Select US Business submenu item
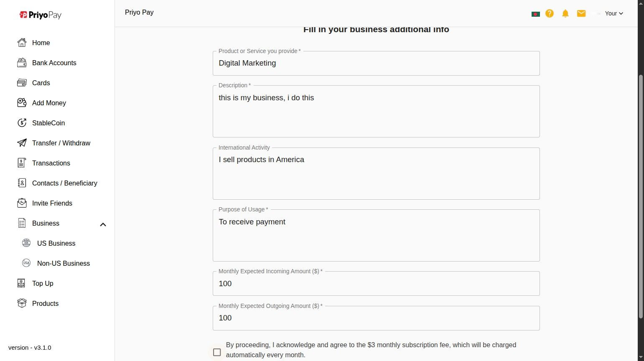 point(56,243)
